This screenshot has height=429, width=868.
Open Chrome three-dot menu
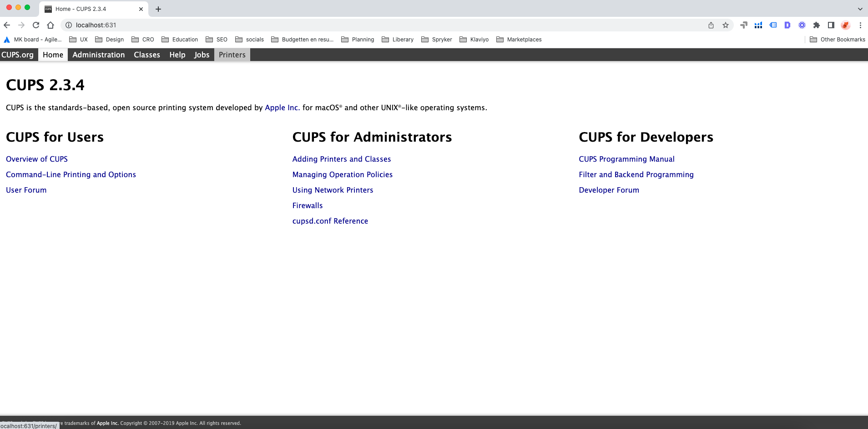[x=860, y=25]
